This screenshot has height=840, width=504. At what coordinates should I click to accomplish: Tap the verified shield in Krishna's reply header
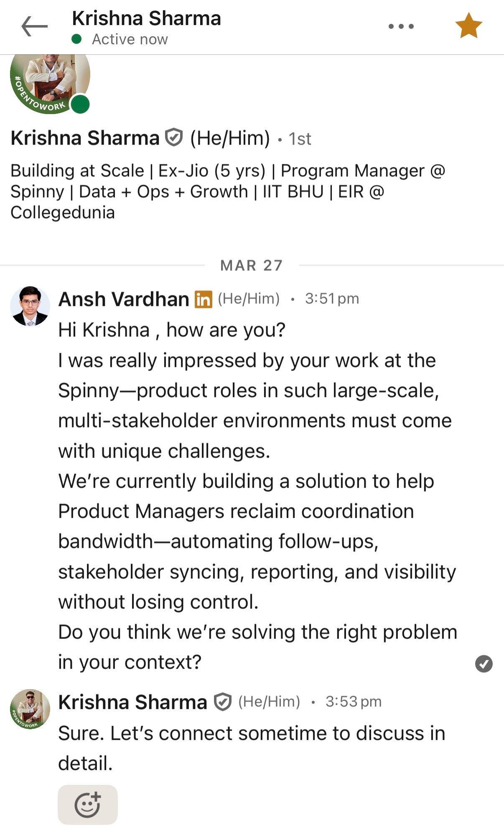[x=222, y=702]
